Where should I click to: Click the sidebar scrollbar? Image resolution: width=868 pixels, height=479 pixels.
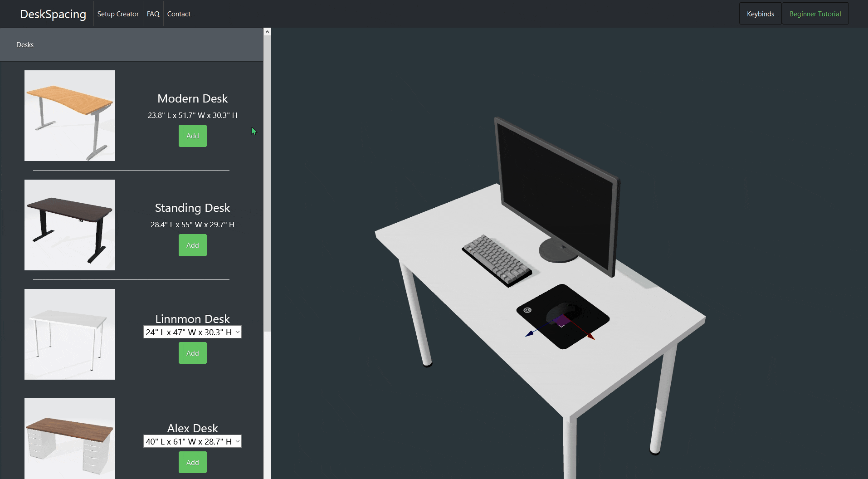tap(267, 181)
